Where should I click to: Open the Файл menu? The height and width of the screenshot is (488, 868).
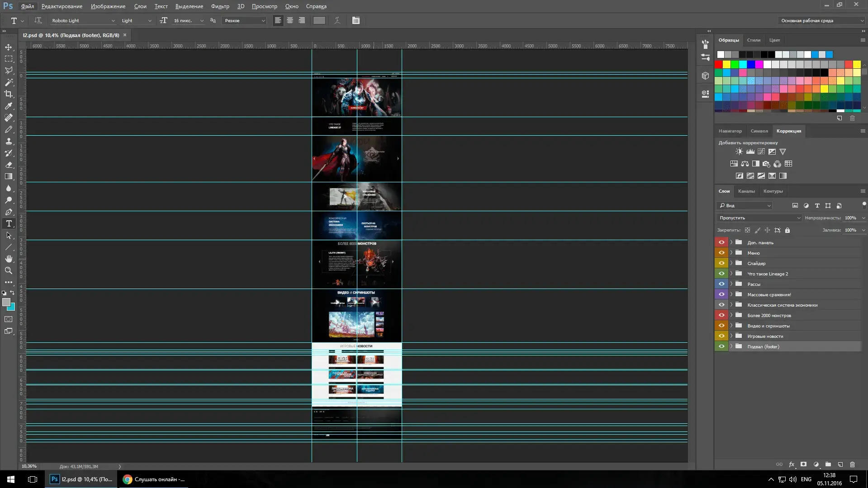click(28, 6)
